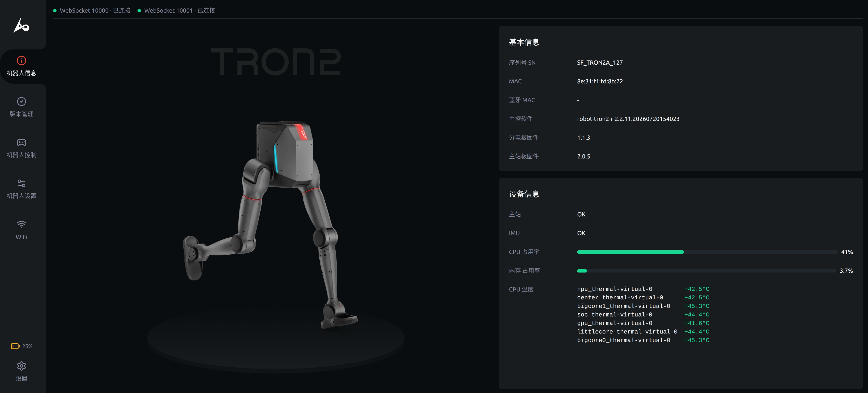Open the 机器人设置 sliders icon

[22, 183]
